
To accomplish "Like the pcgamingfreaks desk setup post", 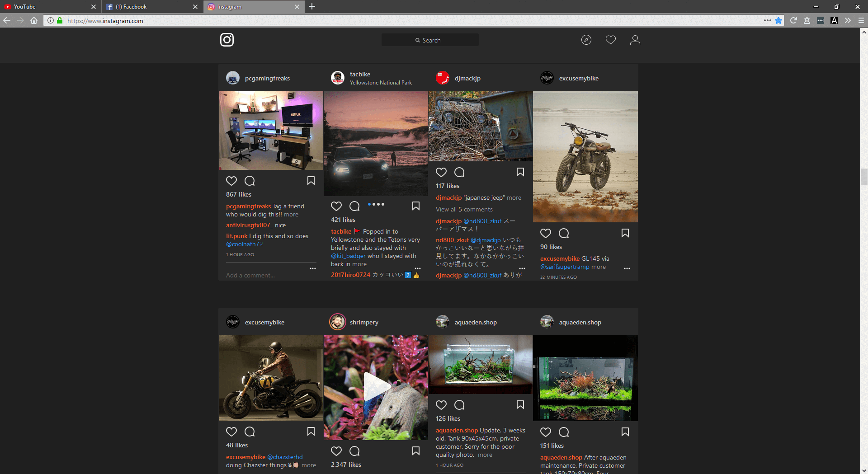I will click(x=231, y=181).
